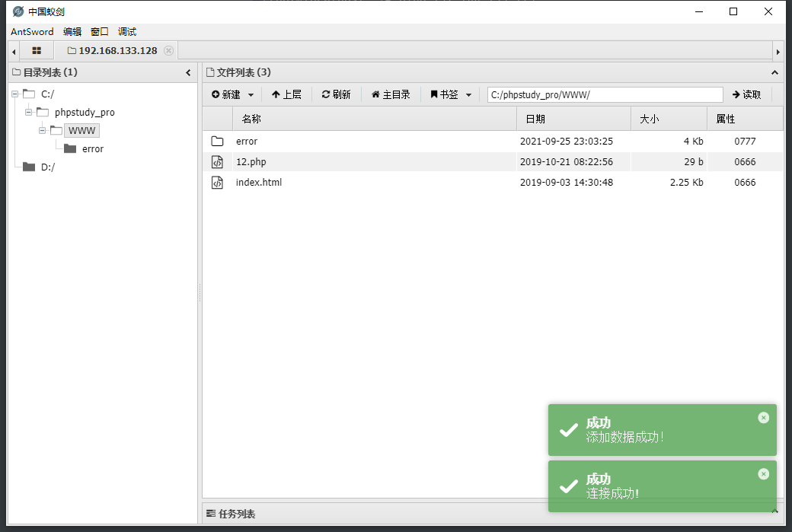The height and width of the screenshot is (532, 792).
Task: Open the 新建 dropdown arrow
Action: (251, 95)
